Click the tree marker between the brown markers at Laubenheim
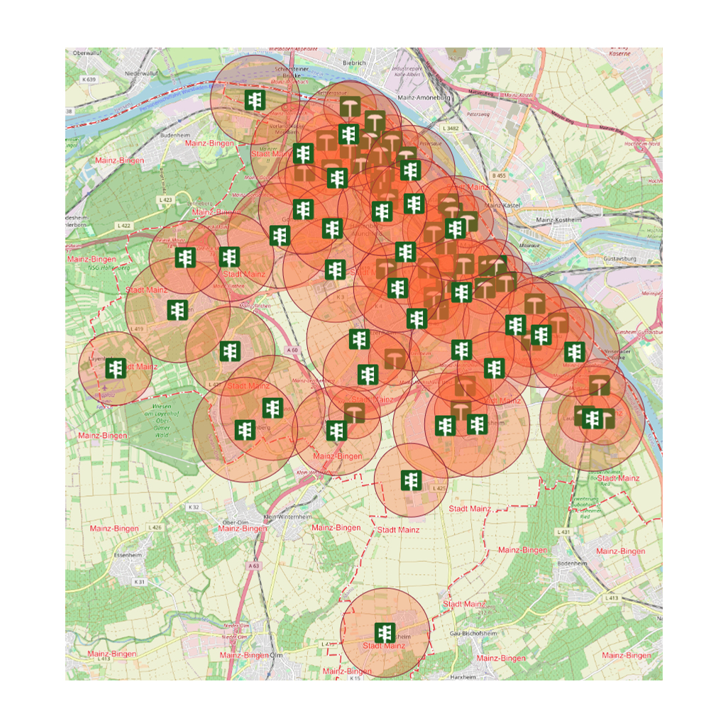Viewport: 728px width, 728px height. click(593, 419)
